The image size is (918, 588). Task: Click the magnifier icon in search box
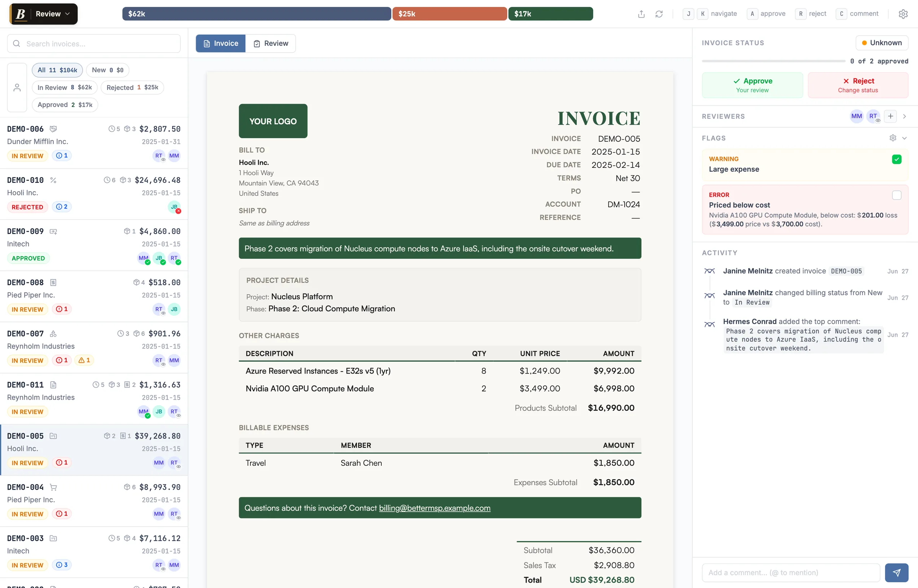[x=16, y=44]
